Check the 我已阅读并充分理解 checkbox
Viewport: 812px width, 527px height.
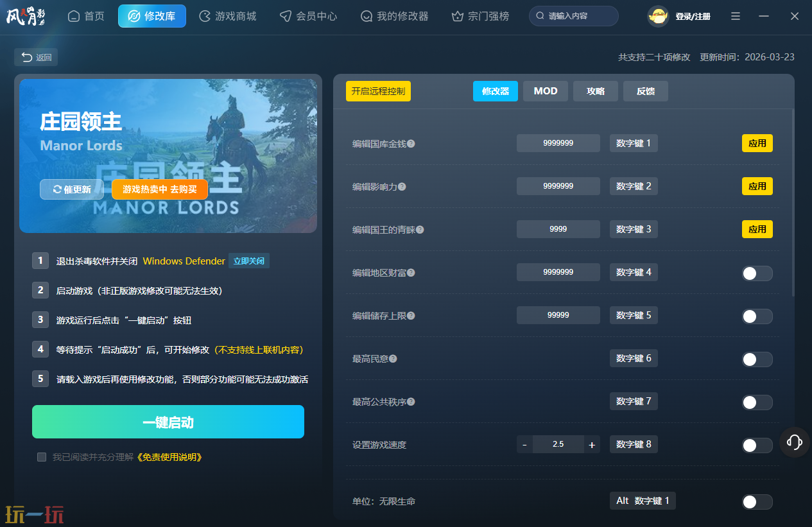[42, 457]
